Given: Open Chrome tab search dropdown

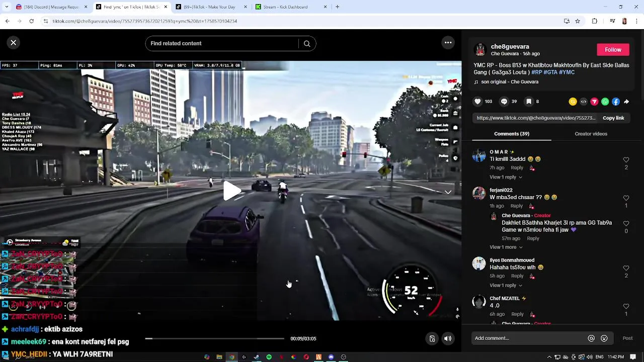Looking at the screenshot, I should tap(7, 7).
